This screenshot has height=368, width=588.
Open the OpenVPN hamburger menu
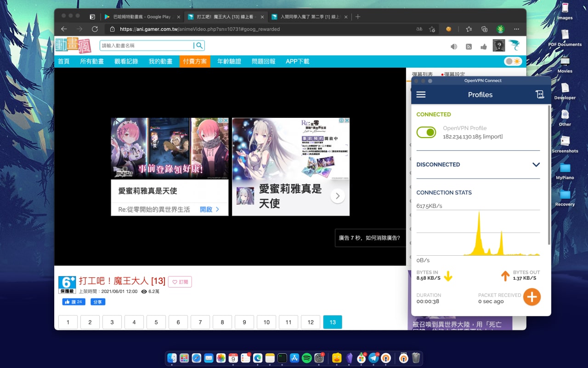(x=421, y=94)
